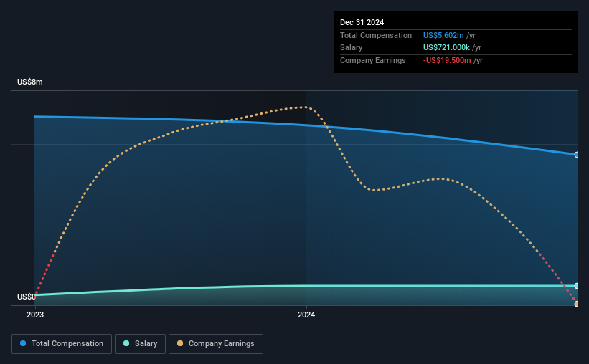This screenshot has width=589, height=364.
Task: Click the -US$19.500m company earnings value
Action: tap(447, 60)
